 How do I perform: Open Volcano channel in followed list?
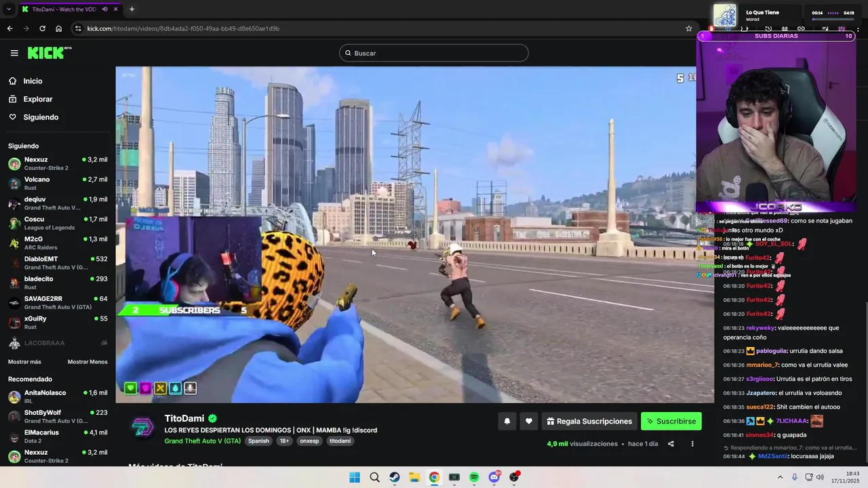[x=58, y=183]
